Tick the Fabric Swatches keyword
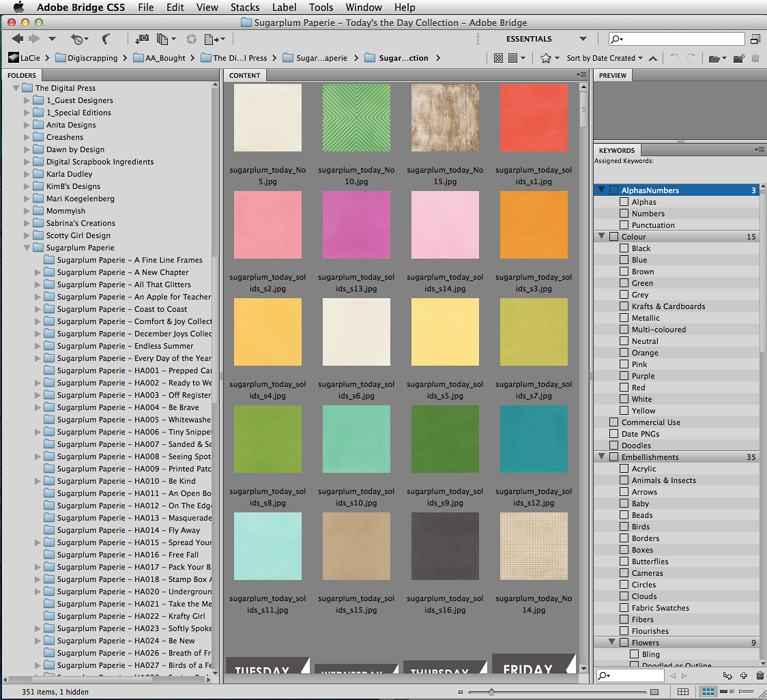Image resolution: width=767 pixels, height=700 pixels. pyautogui.click(x=624, y=607)
